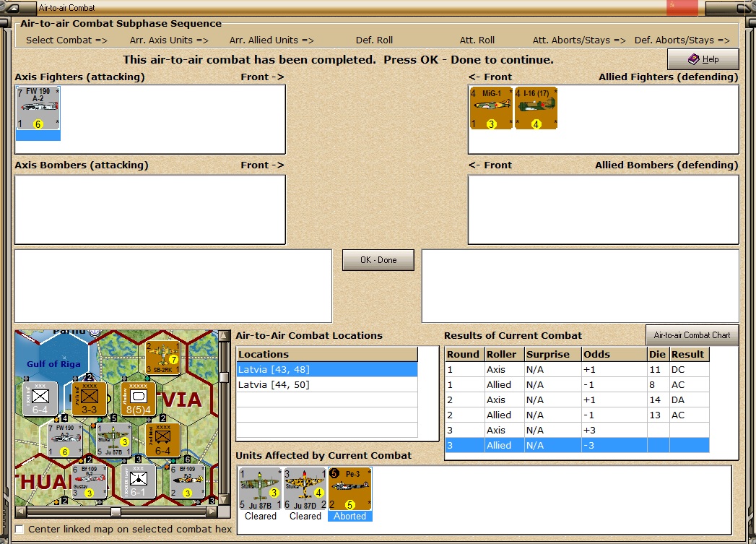The image size is (756, 544).
Task: Click the 8(5)4 armor counter on map
Action: 139,399
